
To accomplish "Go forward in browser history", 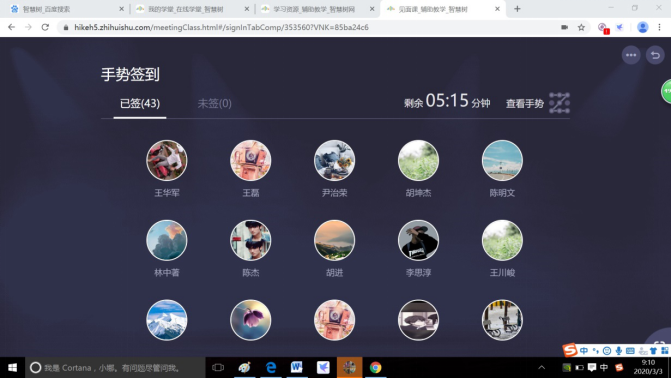I will (28, 27).
